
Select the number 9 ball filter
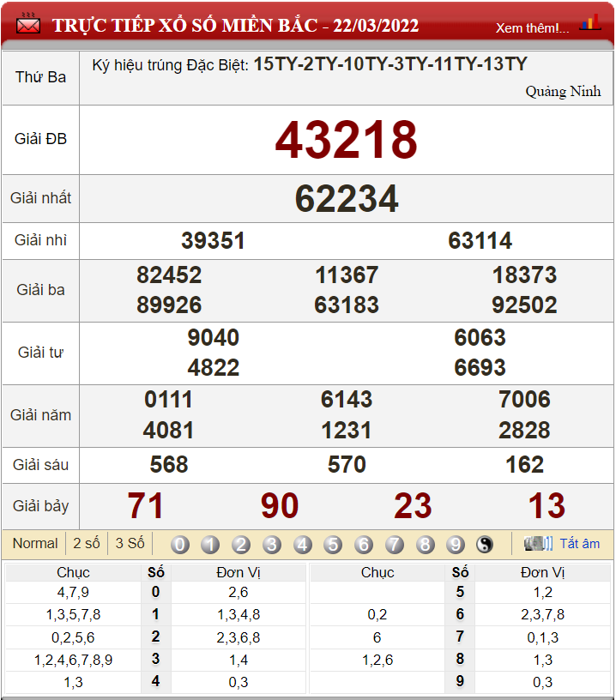tap(456, 544)
